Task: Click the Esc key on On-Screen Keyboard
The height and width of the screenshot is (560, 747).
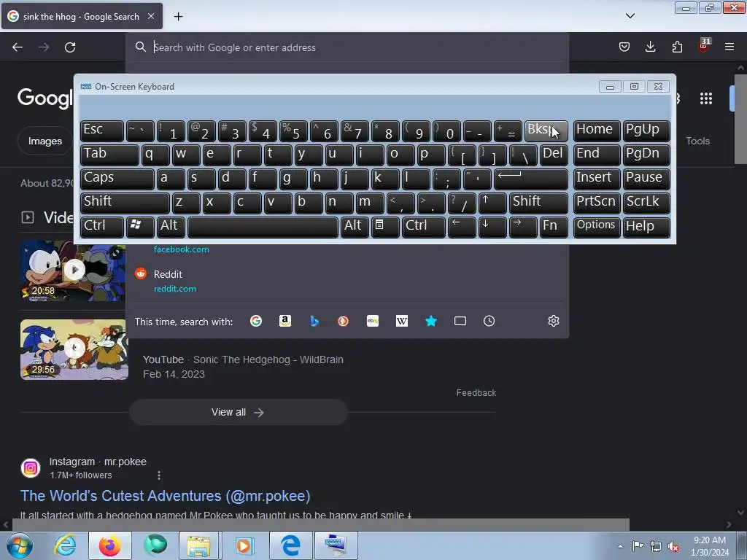Action: (x=102, y=131)
